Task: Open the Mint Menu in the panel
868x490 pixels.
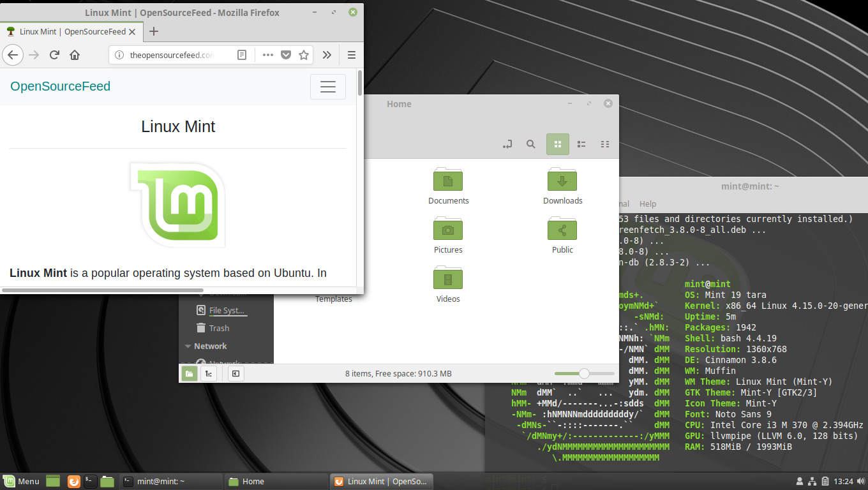Action: 22,481
